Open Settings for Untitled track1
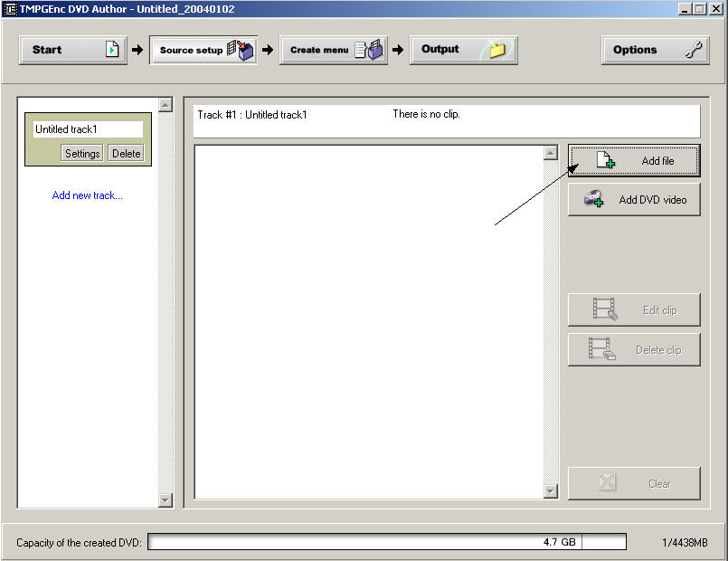This screenshot has height=561, width=728. tap(81, 153)
